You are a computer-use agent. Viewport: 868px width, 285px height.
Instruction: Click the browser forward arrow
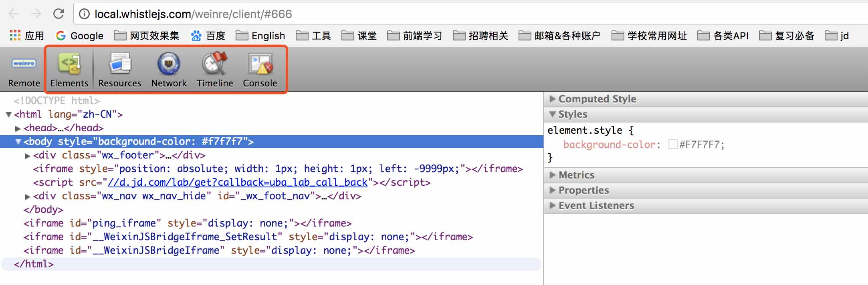click(36, 14)
